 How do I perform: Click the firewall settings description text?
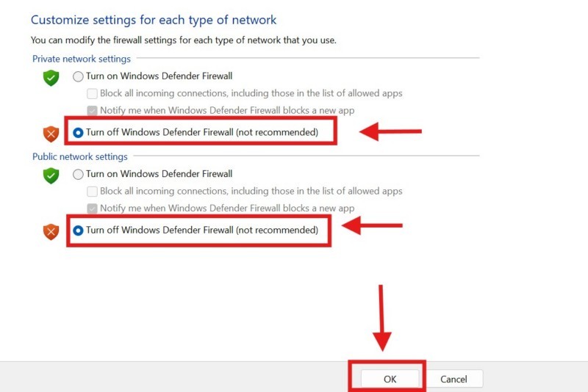click(x=183, y=40)
